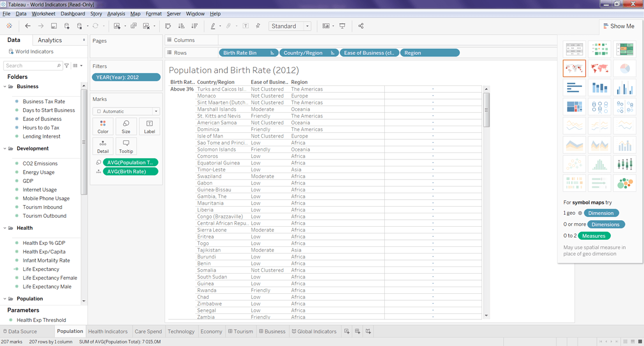Select the horizontal bars chart in Show Me
Image resolution: width=644 pixels, height=346 pixels.
(x=574, y=88)
